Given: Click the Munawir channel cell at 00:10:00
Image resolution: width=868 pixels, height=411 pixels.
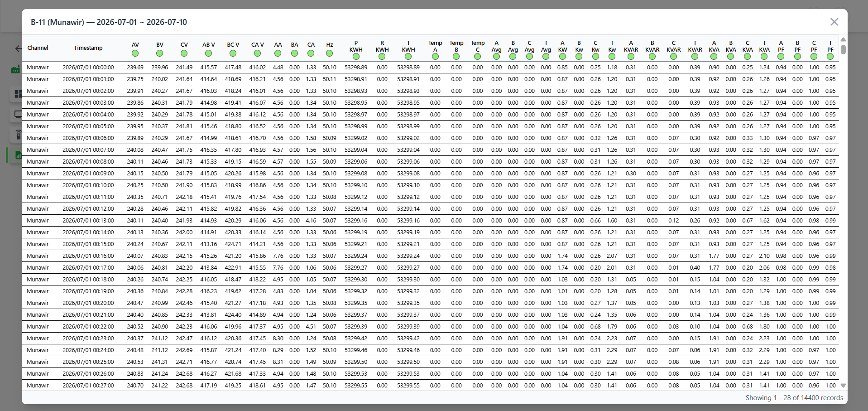Looking at the screenshot, I should pos(38,185).
